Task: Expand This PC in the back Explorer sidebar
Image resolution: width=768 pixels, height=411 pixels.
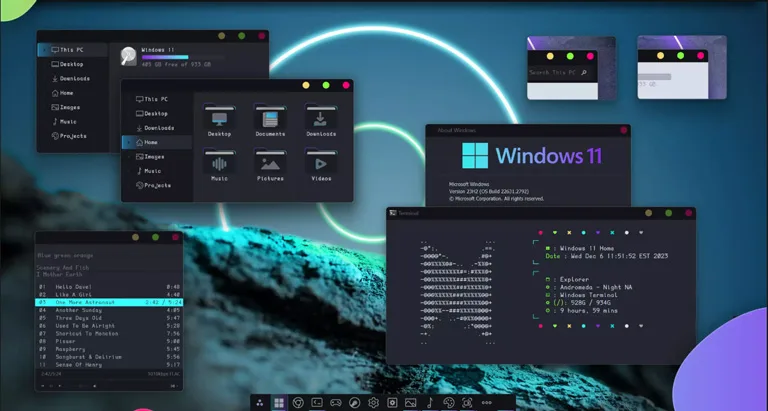Action: click(x=44, y=50)
